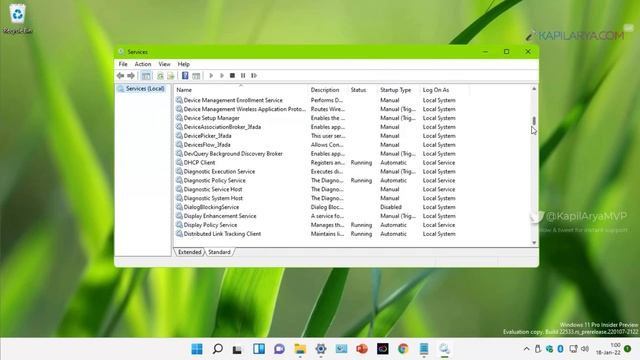The height and width of the screenshot is (360, 640).
Task: Open PowerPoint from the taskbar
Action: pyautogui.click(x=362, y=349)
